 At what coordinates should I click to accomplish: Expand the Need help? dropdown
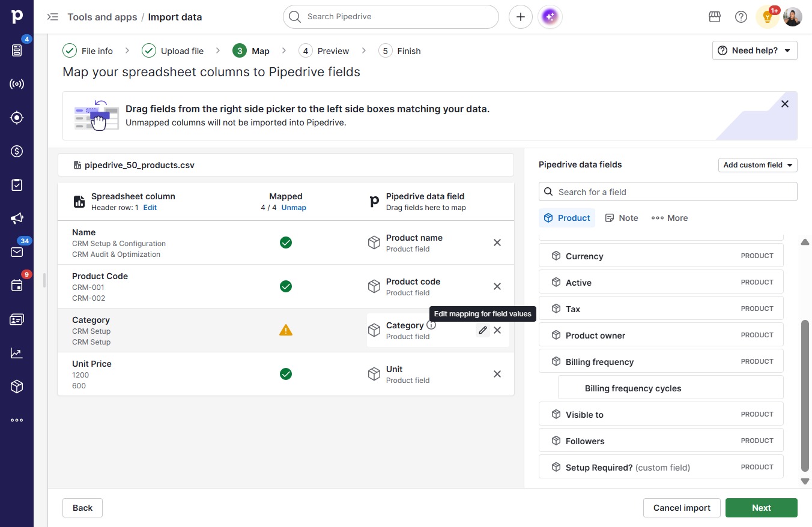pos(755,50)
